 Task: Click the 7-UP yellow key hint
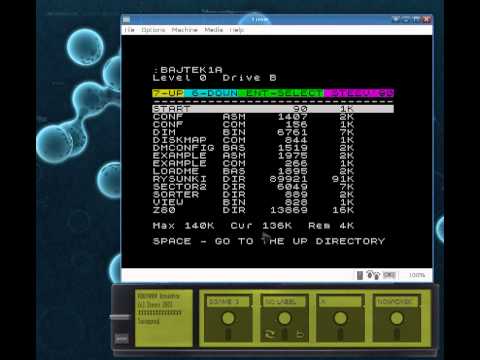[x=168, y=93]
